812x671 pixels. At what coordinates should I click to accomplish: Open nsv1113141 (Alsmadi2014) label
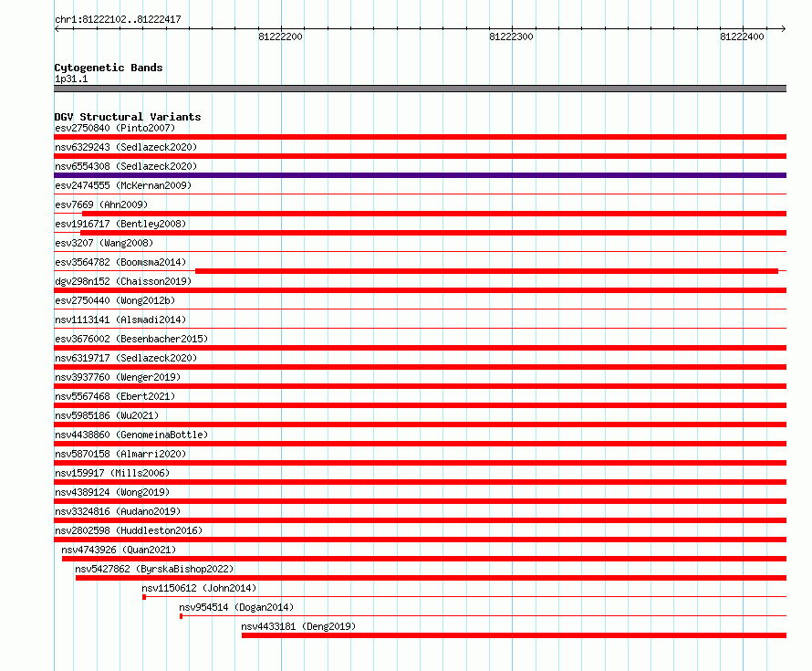[120, 320]
